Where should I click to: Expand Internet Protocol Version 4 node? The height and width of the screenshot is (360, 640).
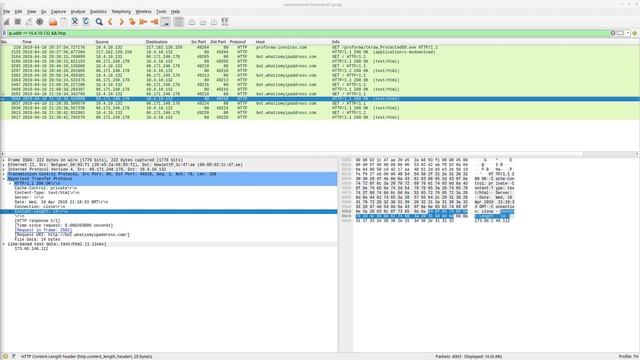click(x=4, y=169)
